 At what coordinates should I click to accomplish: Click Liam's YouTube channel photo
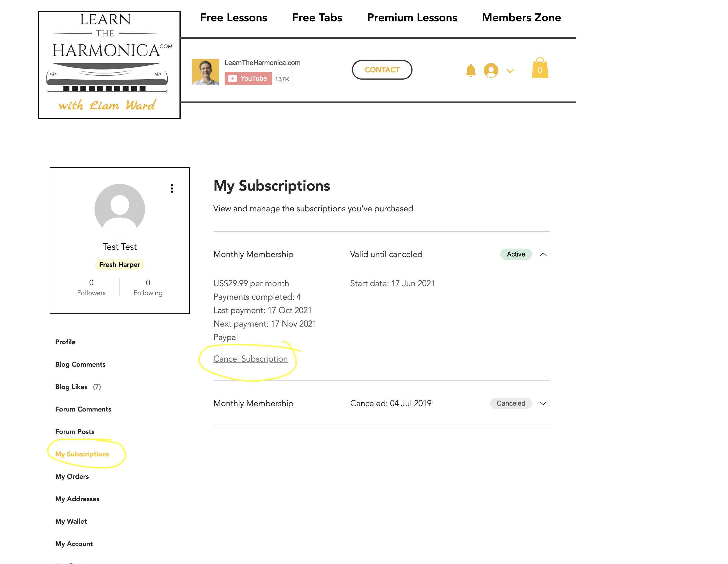point(205,72)
